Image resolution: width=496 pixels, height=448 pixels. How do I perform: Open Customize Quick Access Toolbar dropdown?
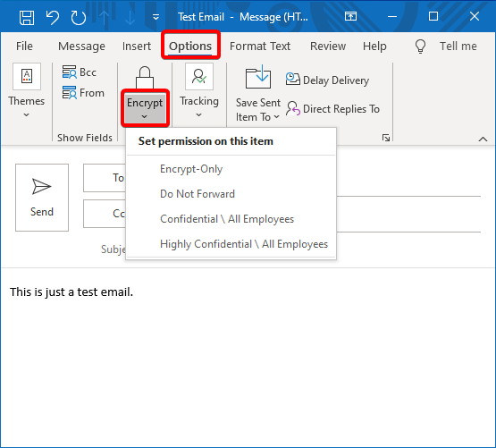[x=156, y=17]
